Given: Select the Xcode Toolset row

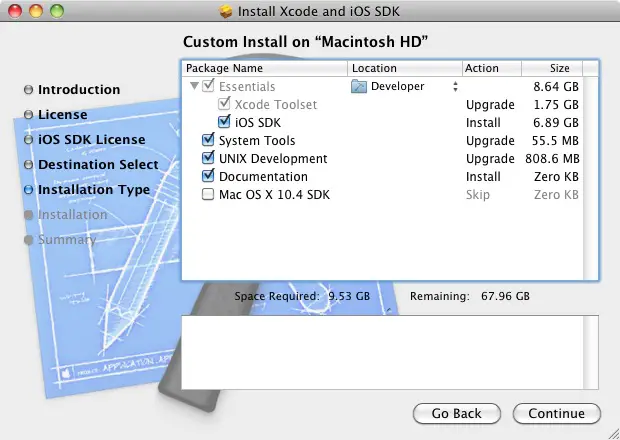Looking at the screenshot, I should pos(275,105).
